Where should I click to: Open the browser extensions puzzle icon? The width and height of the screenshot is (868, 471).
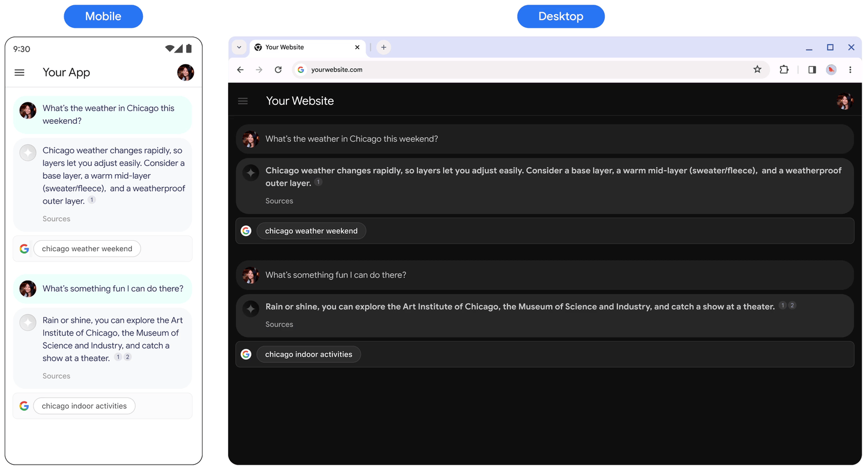pos(784,69)
